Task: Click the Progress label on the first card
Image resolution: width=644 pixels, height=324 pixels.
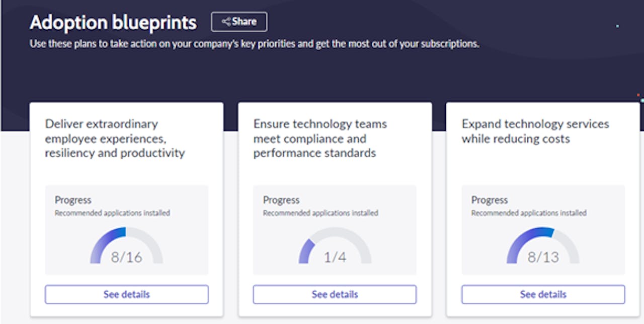Action: 72,200
